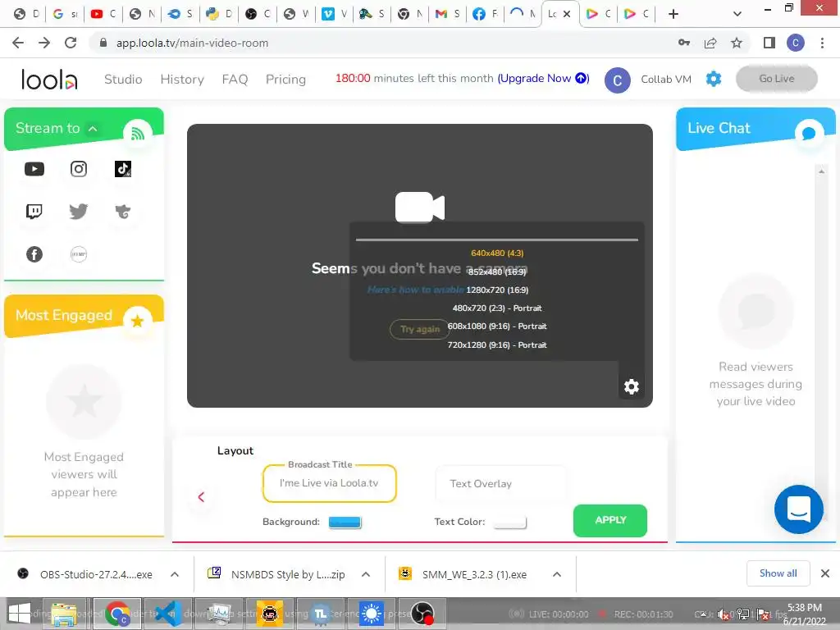This screenshot has width=840, height=630.
Task: Open the Studio page
Action: coord(123,80)
